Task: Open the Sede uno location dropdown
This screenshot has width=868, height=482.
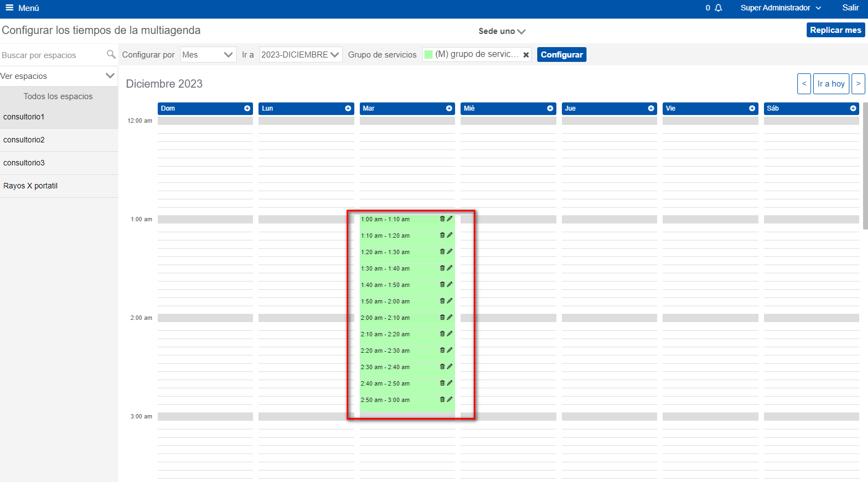Action: (502, 31)
